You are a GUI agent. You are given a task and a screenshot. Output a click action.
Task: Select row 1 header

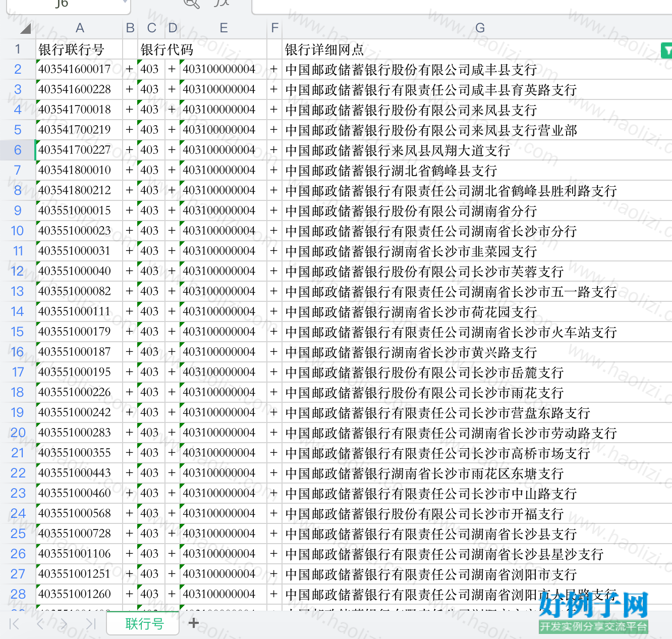pos(18,49)
